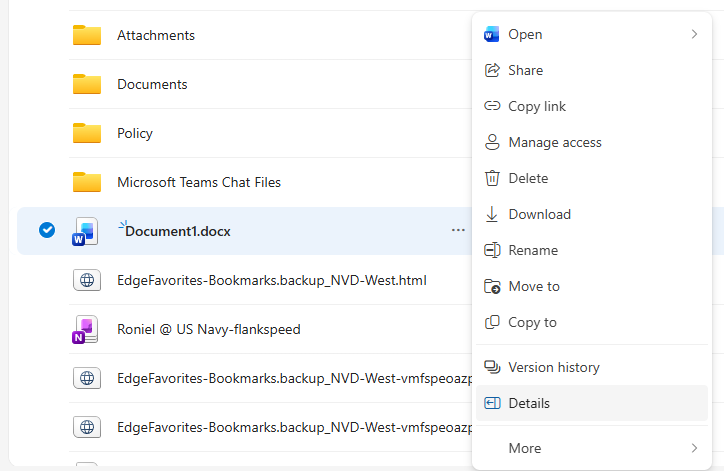Viewport: 724px width, 471px height.
Task: Click the Policy folder icon
Action: 87,133
